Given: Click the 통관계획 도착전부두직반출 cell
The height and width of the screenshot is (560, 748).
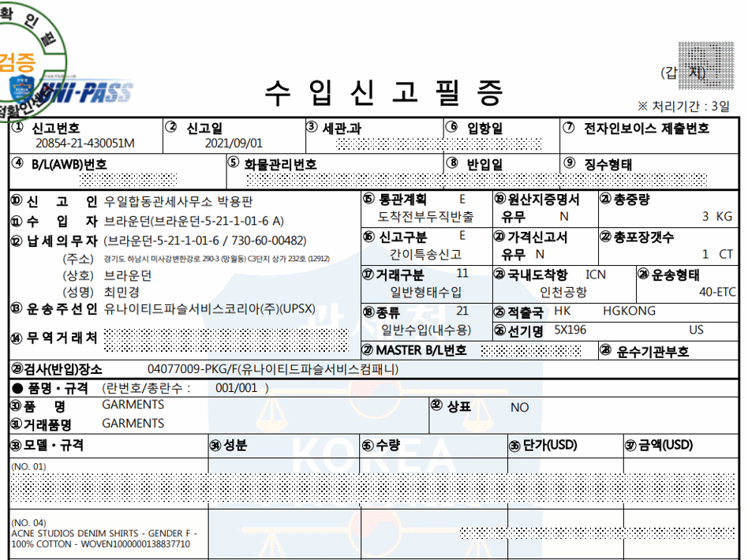Looking at the screenshot, I should pos(427,217).
